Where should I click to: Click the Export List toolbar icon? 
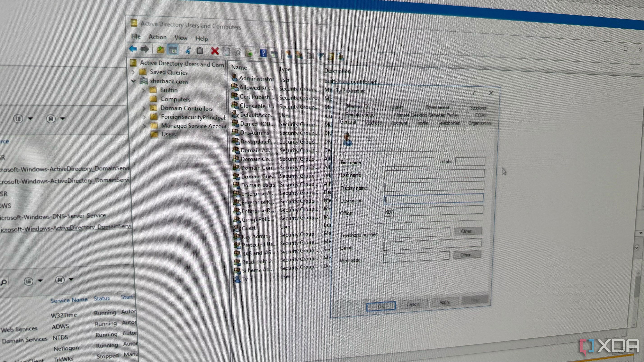click(249, 53)
